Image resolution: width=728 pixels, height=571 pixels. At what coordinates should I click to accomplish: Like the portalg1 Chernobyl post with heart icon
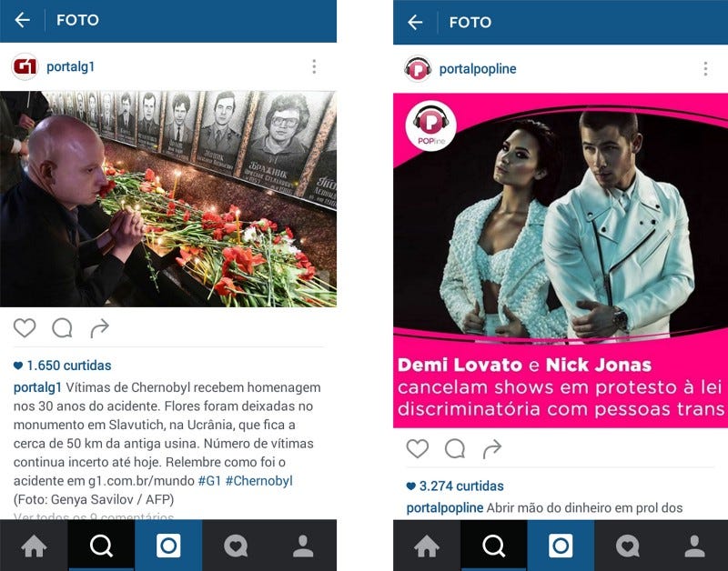point(25,328)
